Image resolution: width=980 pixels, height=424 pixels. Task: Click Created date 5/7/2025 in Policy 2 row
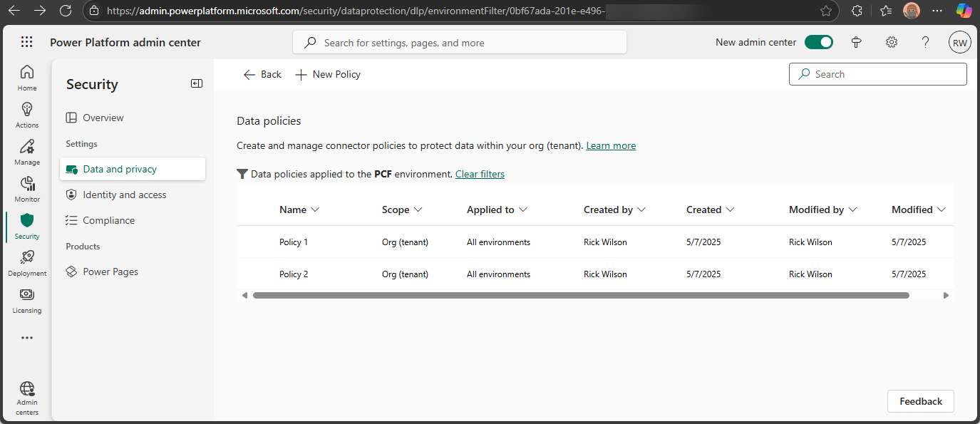pyautogui.click(x=703, y=274)
